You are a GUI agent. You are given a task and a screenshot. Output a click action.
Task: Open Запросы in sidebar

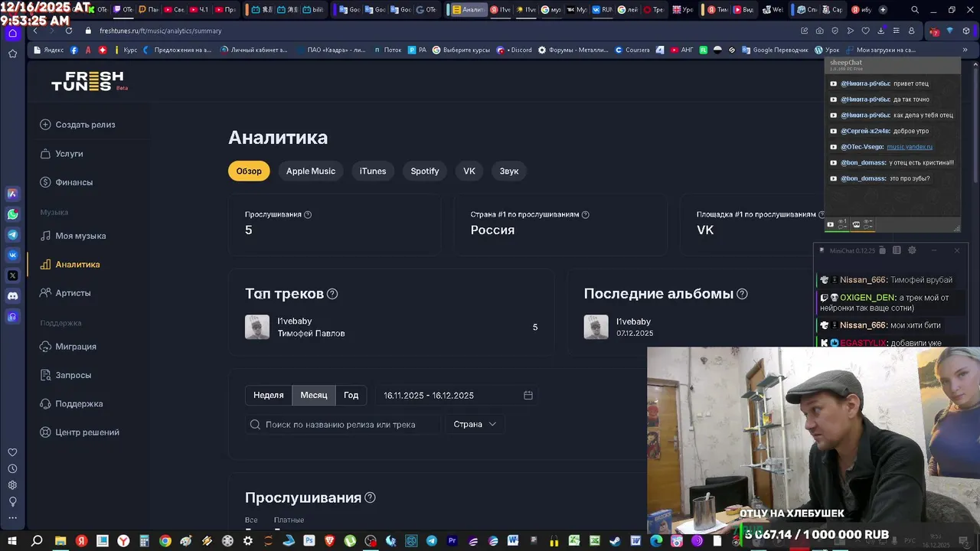[65, 375]
